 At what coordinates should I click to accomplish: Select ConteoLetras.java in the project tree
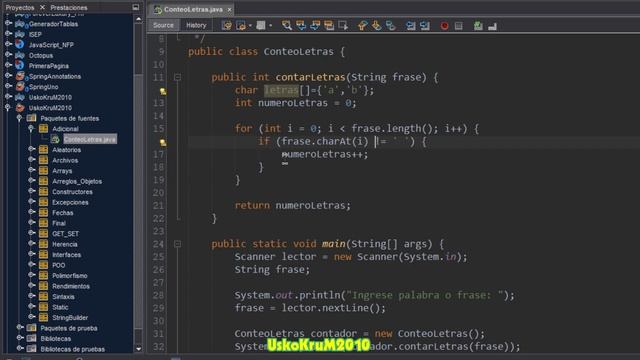click(x=90, y=139)
